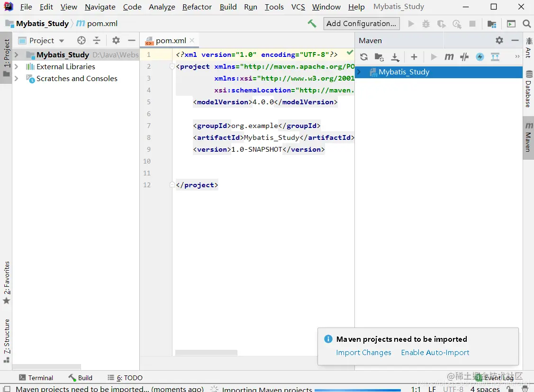Open Terminal tool window

(x=36, y=377)
